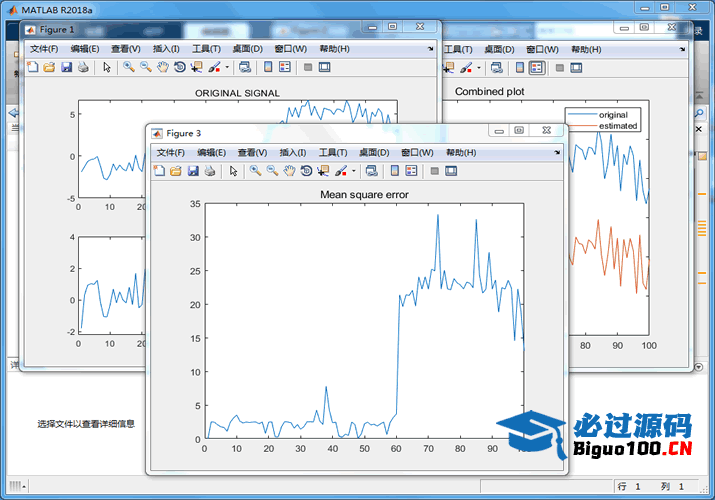Save icon in Figure 1 toolbar
Screen dimensions: 715x500
click(67, 67)
